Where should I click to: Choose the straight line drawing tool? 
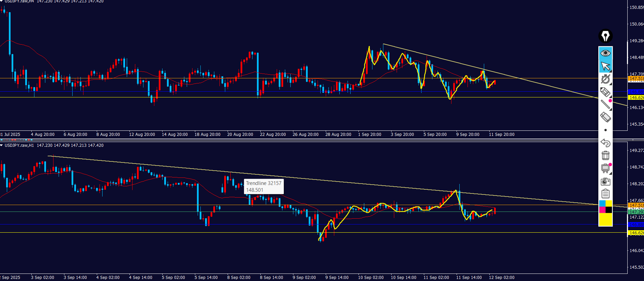(605, 105)
